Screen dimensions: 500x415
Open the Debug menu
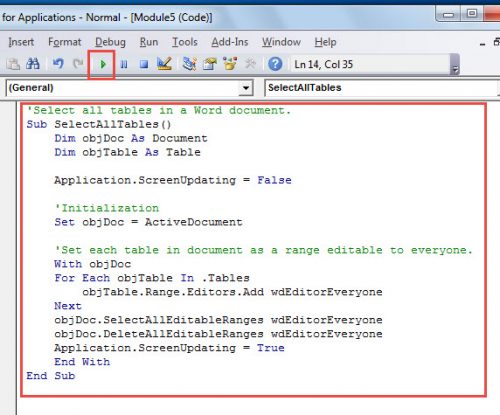click(x=110, y=42)
